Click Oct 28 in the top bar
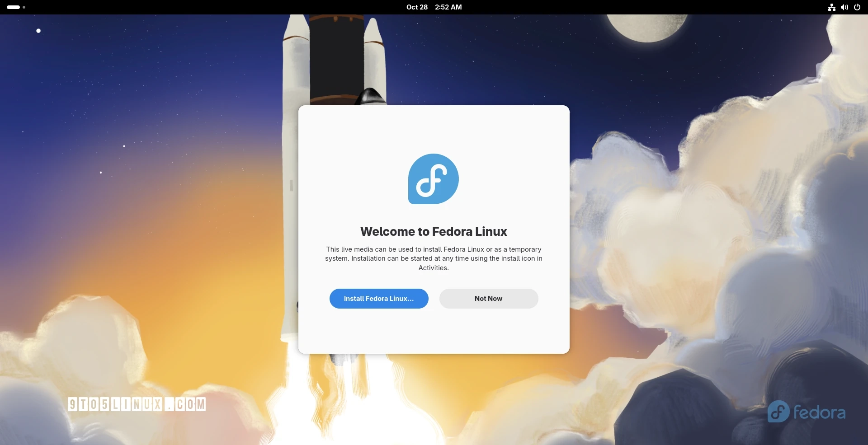This screenshot has height=445, width=868. tap(417, 7)
